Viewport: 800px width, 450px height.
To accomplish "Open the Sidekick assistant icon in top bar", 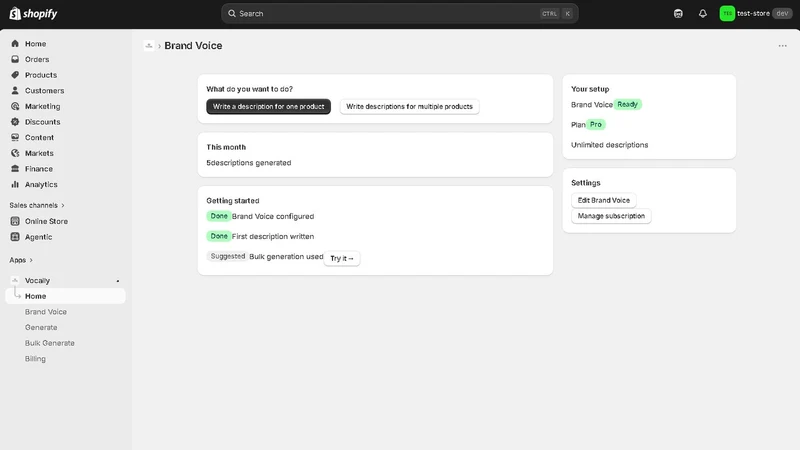I will pyautogui.click(x=678, y=14).
